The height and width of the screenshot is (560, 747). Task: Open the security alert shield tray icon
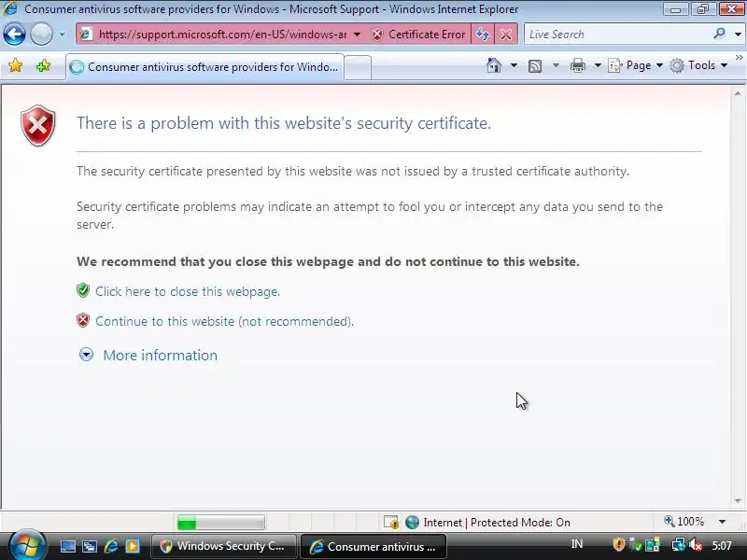(x=619, y=544)
